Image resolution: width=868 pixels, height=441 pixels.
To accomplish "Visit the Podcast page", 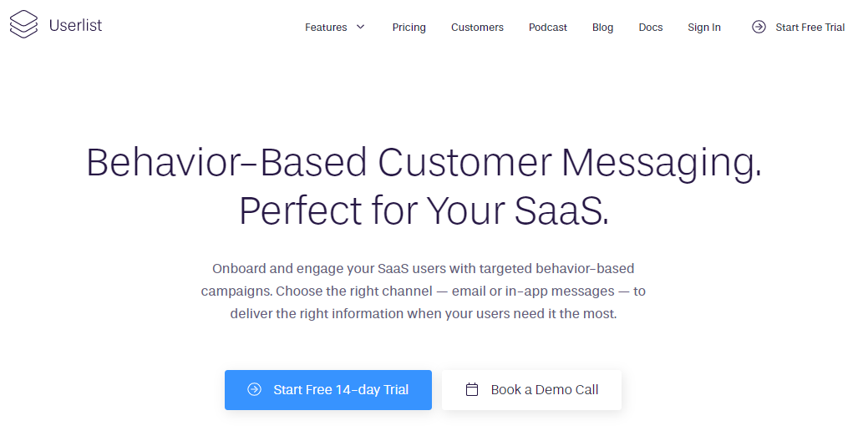I will [x=548, y=27].
